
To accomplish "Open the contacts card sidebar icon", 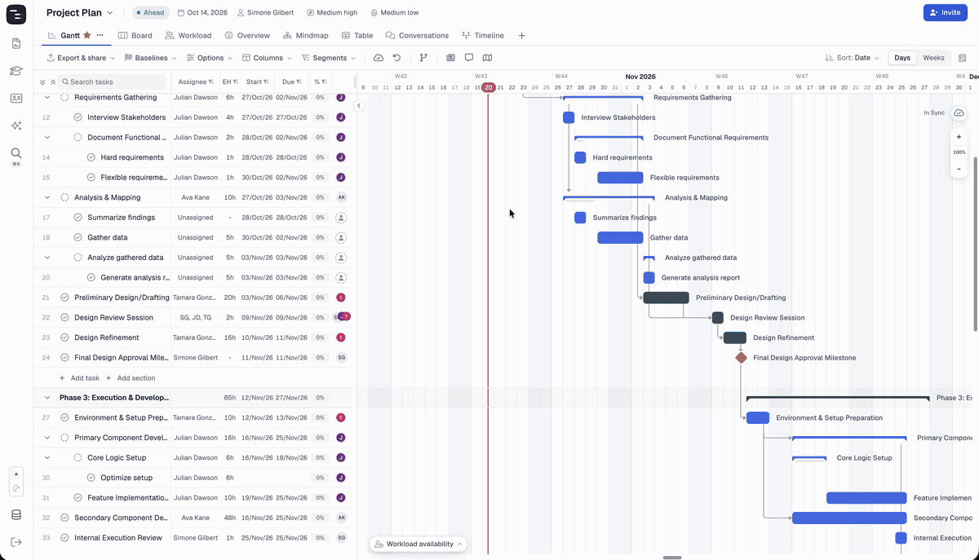I will (x=16, y=98).
